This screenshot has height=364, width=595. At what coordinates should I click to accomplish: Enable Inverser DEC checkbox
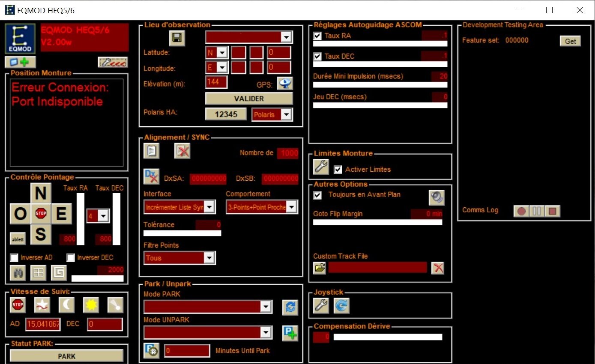pos(71,257)
